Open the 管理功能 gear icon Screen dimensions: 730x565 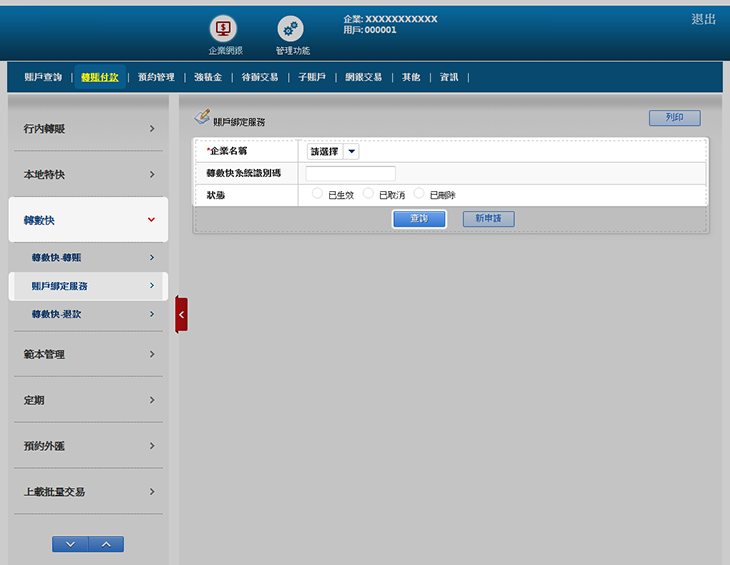(291, 29)
